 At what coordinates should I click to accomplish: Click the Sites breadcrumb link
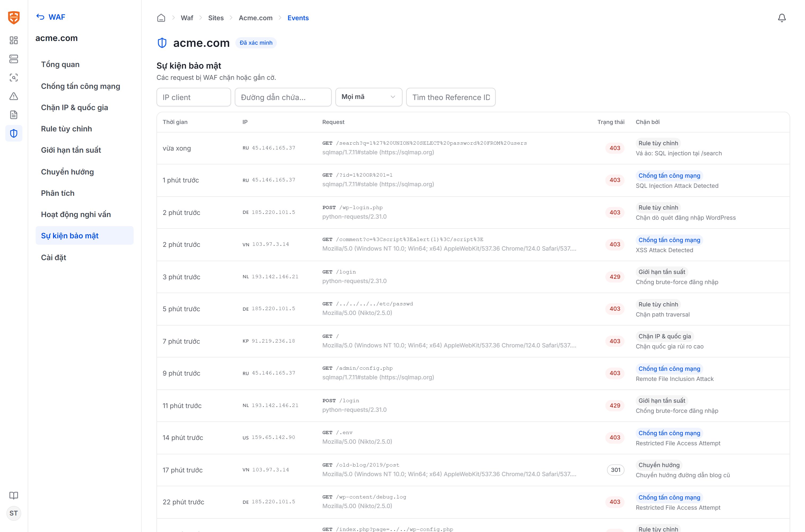tap(216, 18)
